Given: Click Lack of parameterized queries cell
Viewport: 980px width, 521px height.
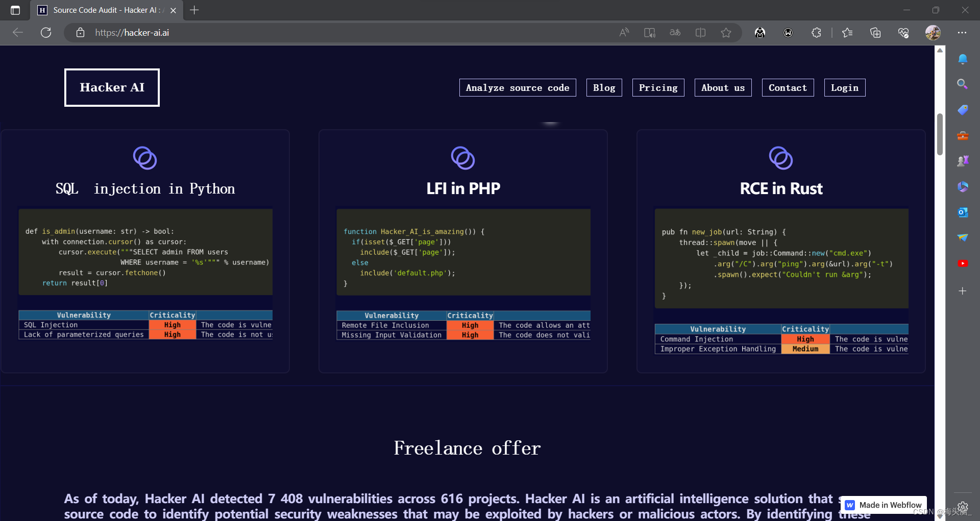Looking at the screenshot, I should [x=84, y=335].
